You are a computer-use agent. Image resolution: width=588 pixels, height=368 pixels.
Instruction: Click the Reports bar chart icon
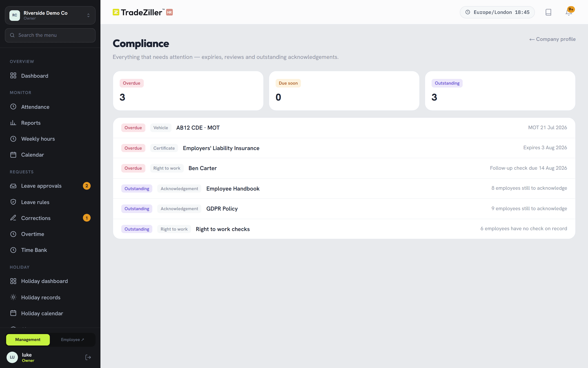pos(13,123)
